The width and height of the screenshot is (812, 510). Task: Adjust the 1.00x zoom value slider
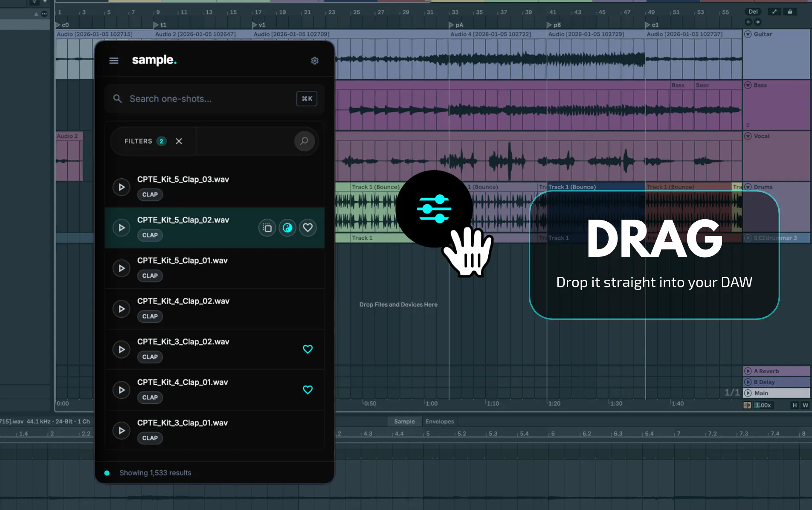point(763,405)
